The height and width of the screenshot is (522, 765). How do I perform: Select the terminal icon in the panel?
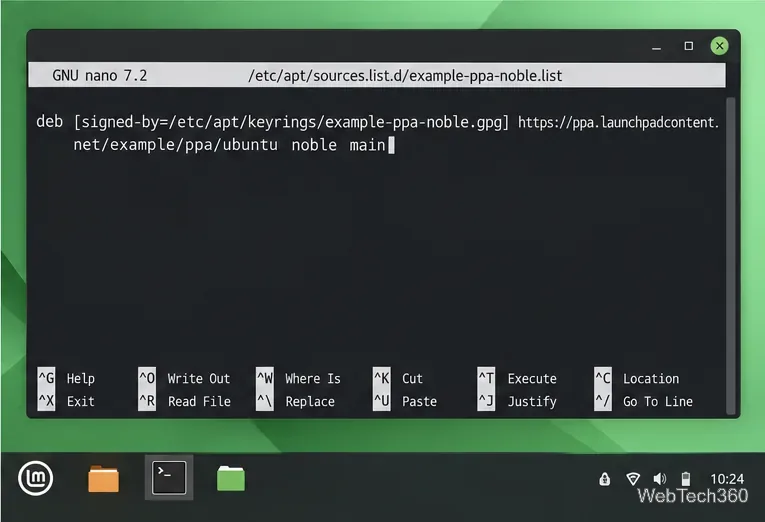(x=169, y=478)
